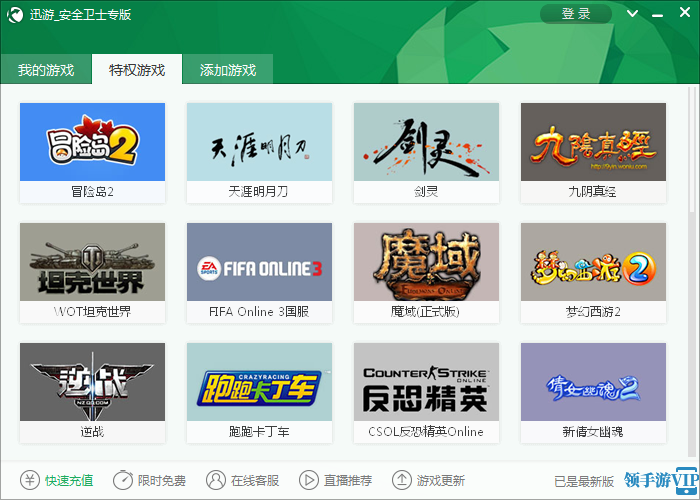Click the 逆战 caption text
700x500 pixels.
click(x=92, y=432)
